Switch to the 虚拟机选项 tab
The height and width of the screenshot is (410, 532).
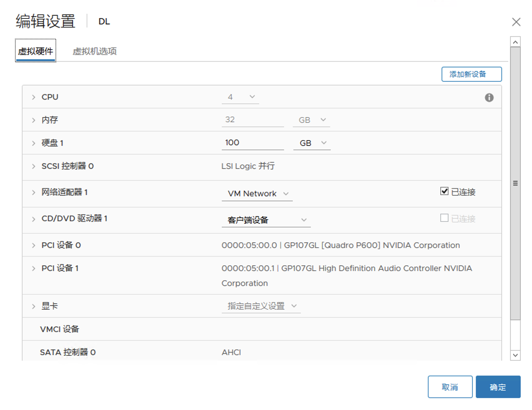pos(94,51)
